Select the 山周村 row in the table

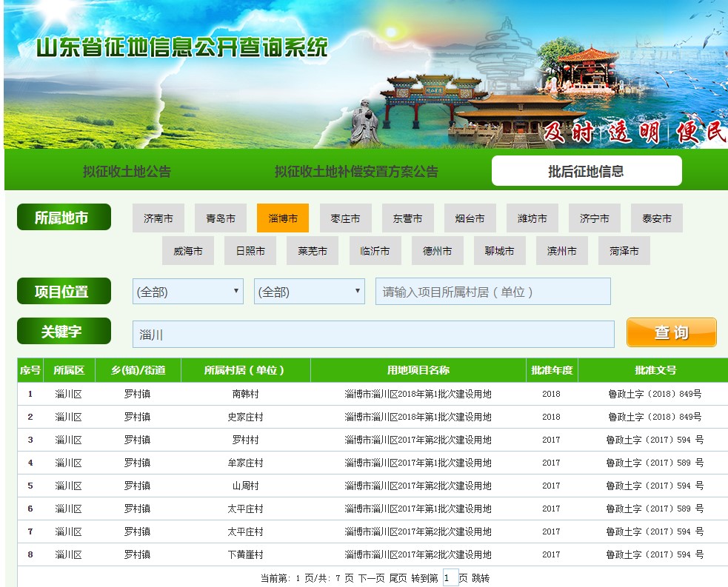pos(245,486)
